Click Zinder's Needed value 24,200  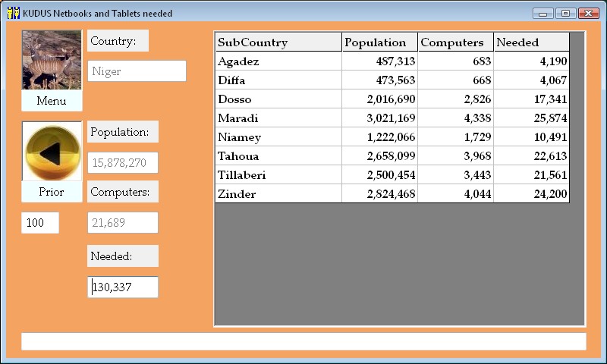(531, 194)
